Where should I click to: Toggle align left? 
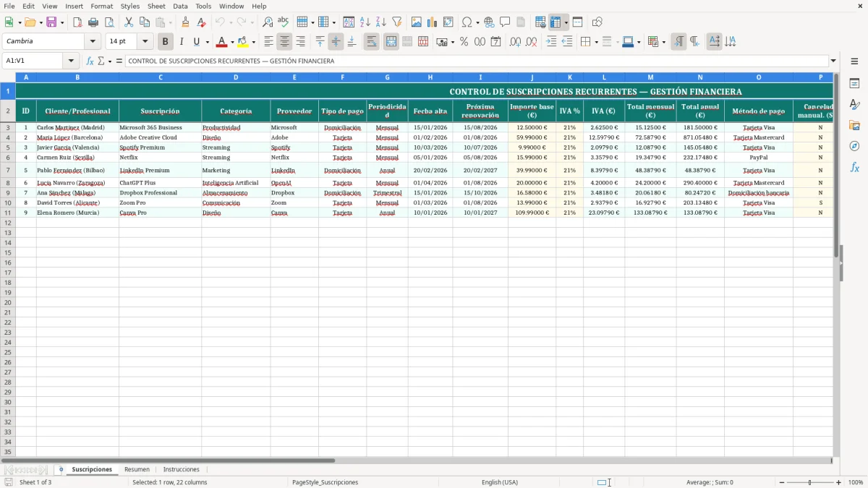click(x=269, y=42)
